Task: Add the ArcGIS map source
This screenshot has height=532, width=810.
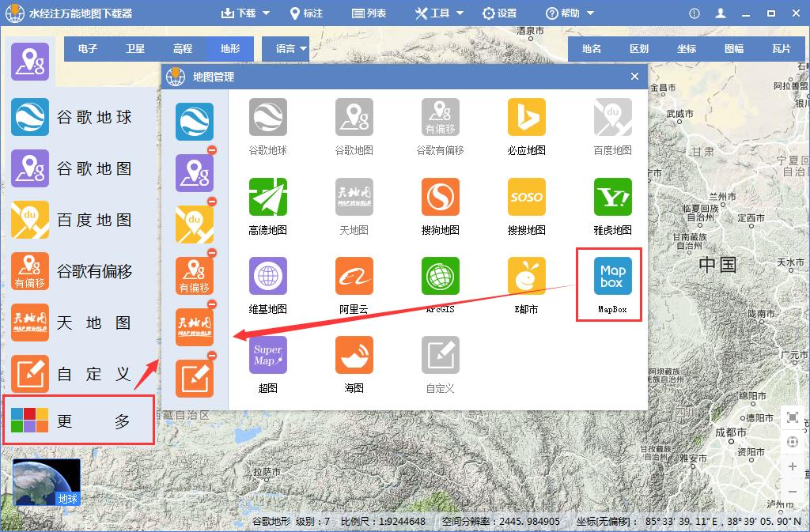Action: pyautogui.click(x=440, y=276)
